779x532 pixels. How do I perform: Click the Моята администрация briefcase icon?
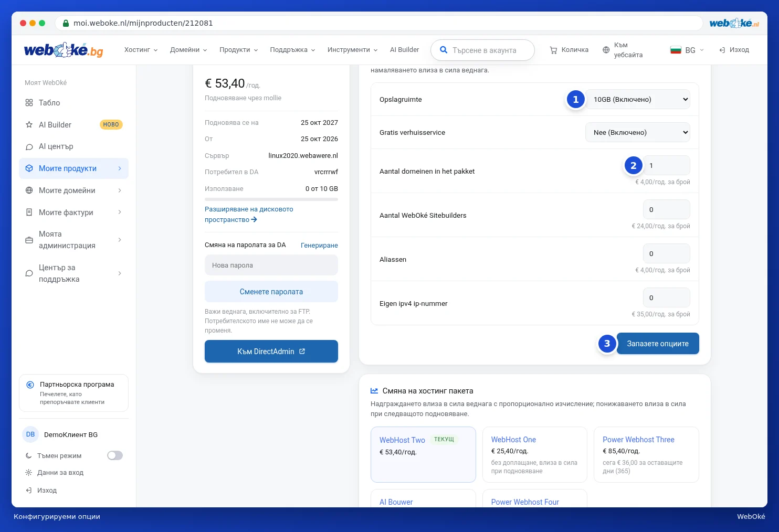[x=29, y=240]
